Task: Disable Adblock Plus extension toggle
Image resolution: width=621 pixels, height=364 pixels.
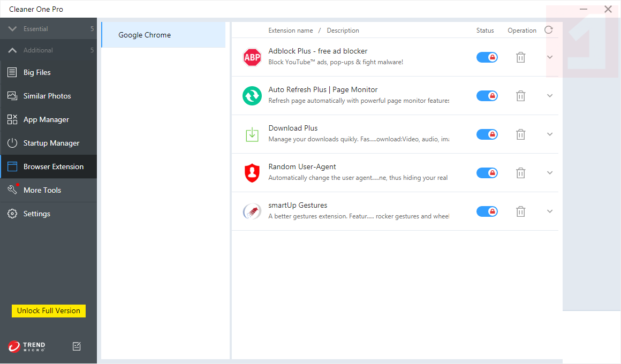Action: click(487, 57)
